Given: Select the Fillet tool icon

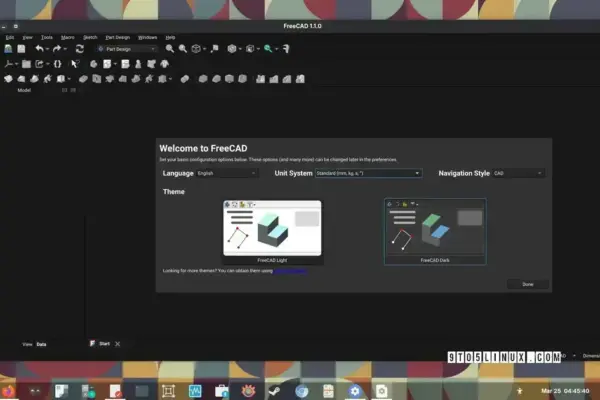Looking at the screenshot, I should [x=203, y=79].
